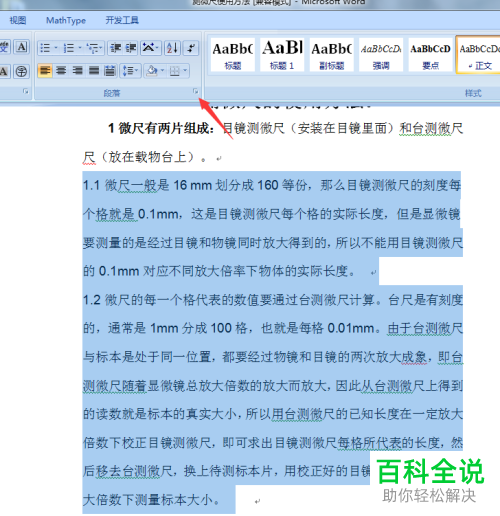Open Font dialog launcher
The image size is (500, 516).
click(x=25, y=91)
